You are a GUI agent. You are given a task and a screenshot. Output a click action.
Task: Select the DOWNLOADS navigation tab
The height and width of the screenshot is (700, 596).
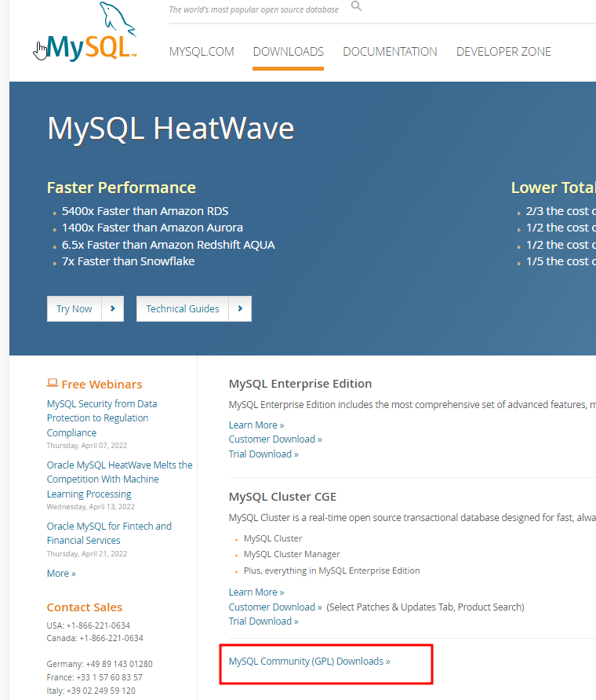288,52
